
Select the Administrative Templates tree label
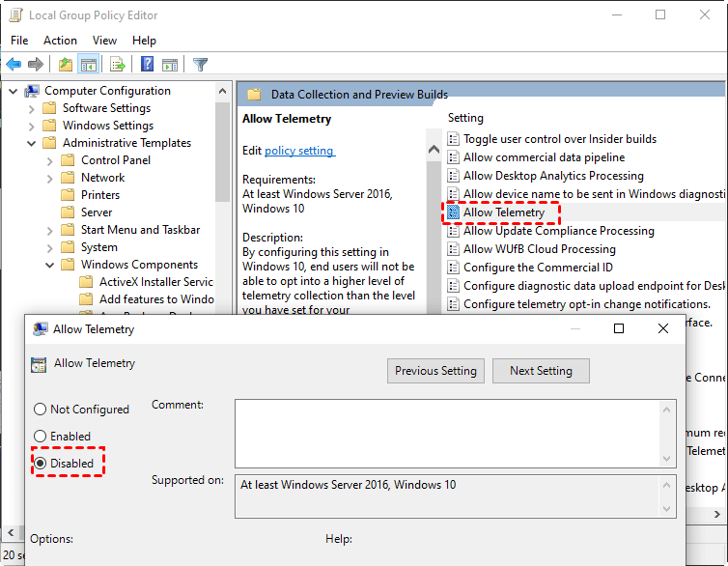[x=126, y=143]
